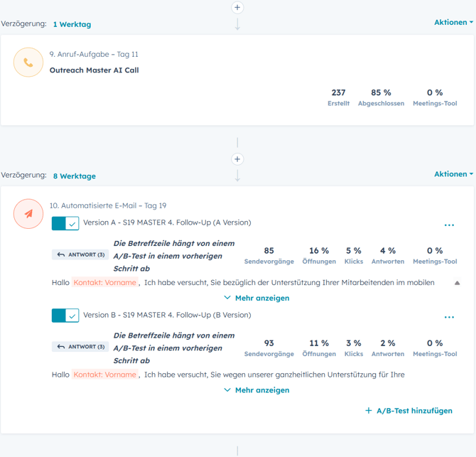Click the phone icon of the call task
This screenshot has width=476, height=457.
(28, 63)
